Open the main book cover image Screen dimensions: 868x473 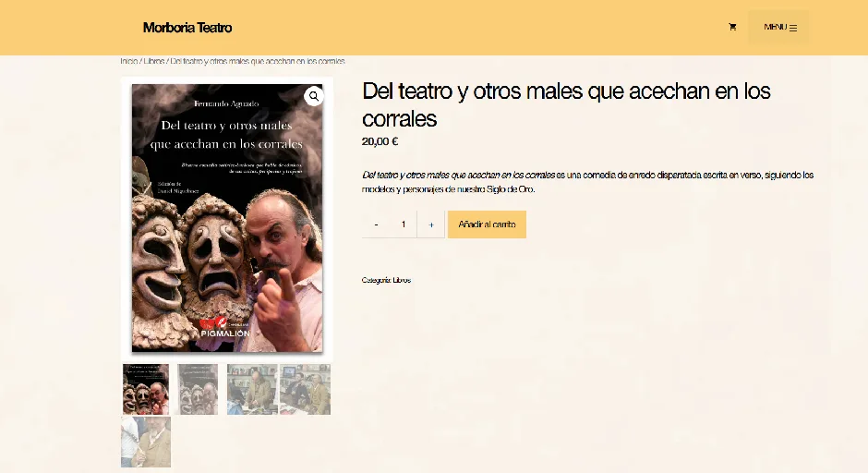pos(227,218)
